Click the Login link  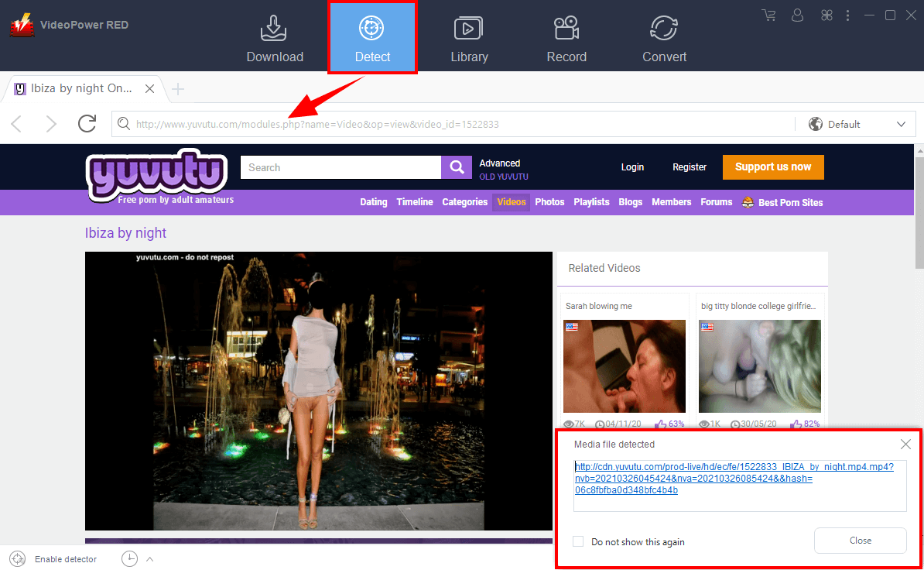(x=632, y=167)
